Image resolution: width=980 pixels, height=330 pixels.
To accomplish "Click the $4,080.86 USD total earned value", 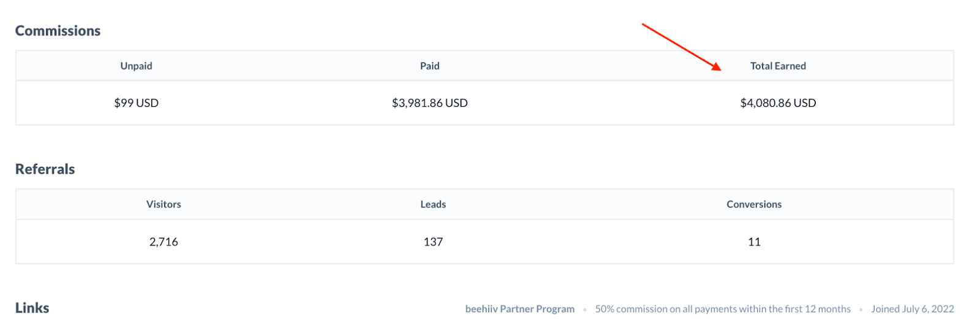I will tap(778, 103).
